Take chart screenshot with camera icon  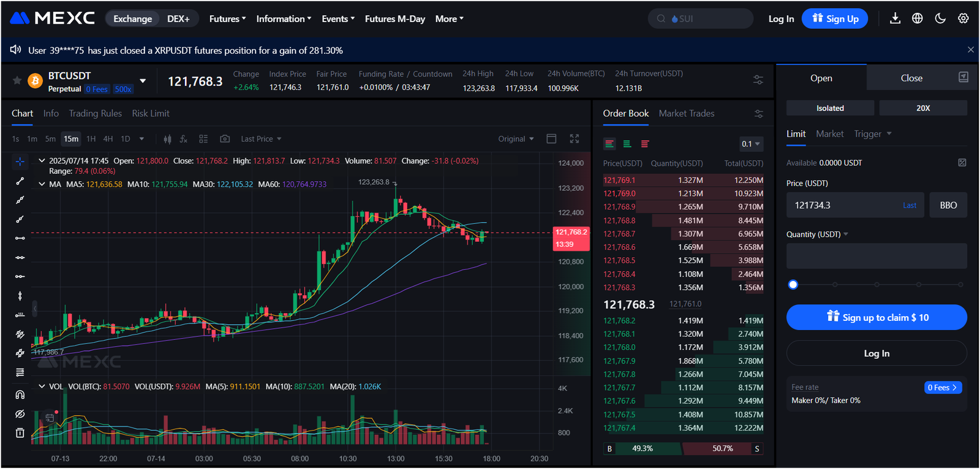point(225,139)
